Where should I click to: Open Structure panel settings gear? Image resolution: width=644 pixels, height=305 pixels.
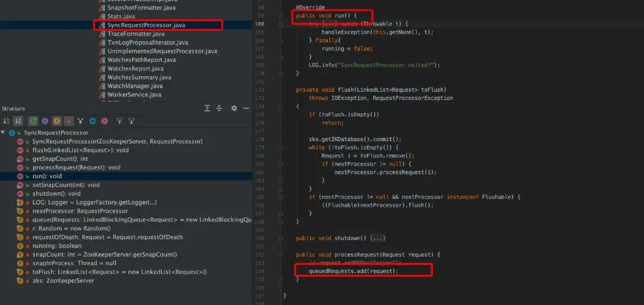pos(234,108)
